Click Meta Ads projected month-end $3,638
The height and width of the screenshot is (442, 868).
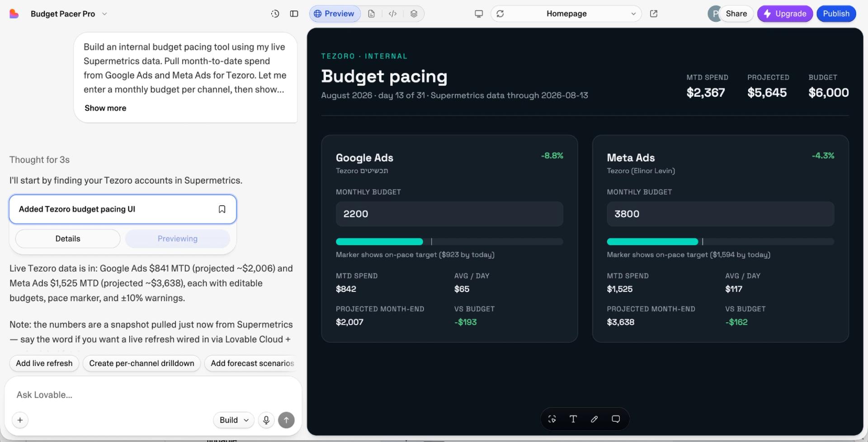(x=620, y=322)
